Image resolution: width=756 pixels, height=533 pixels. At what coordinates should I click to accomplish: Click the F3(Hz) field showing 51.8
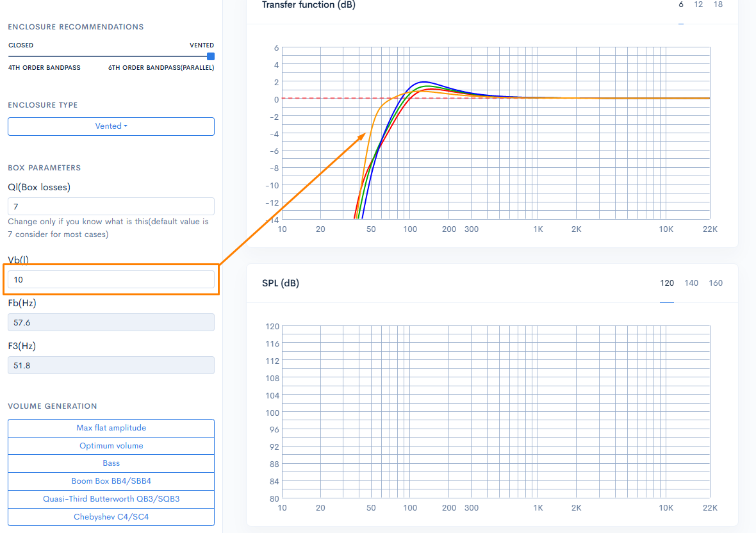pos(111,365)
